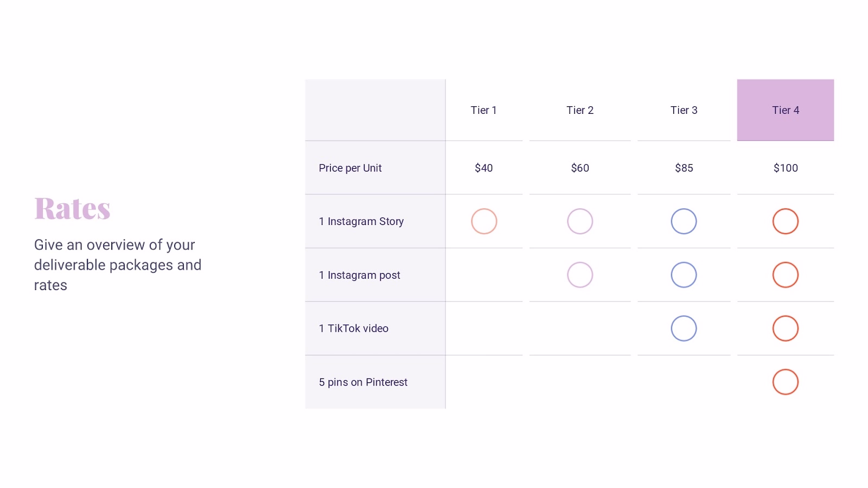Screen dimensions: 868x488
Task: Click the highlighted Tier 4 header cell
Action: point(785,110)
